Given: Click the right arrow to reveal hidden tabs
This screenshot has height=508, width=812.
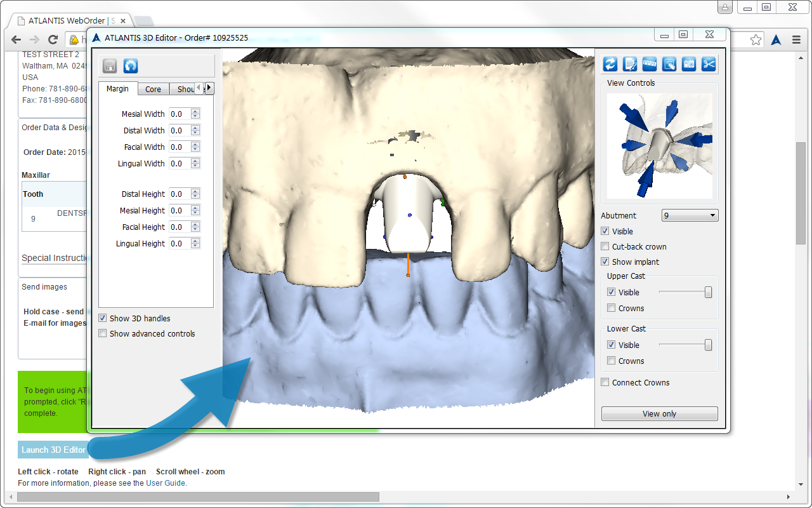Looking at the screenshot, I should (x=209, y=88).
